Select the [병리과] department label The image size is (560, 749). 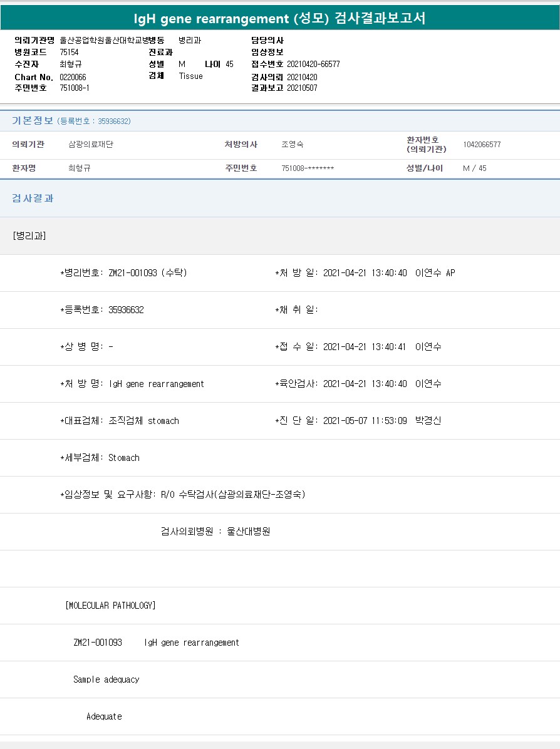29,235
